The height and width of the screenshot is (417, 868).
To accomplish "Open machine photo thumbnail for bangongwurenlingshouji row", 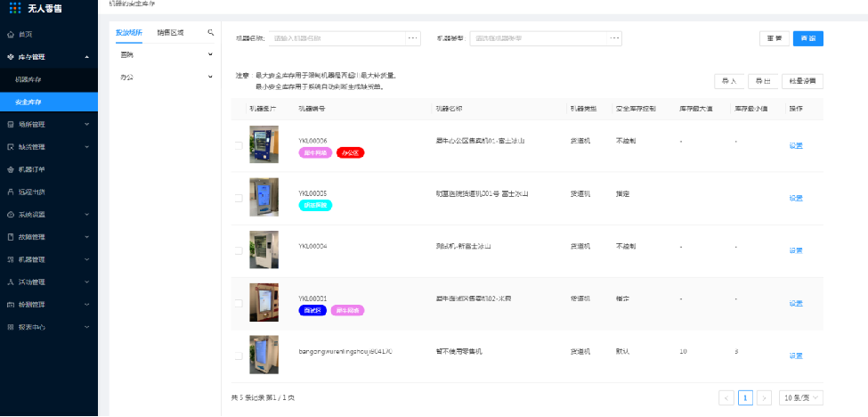I will (x=264, y=355).
